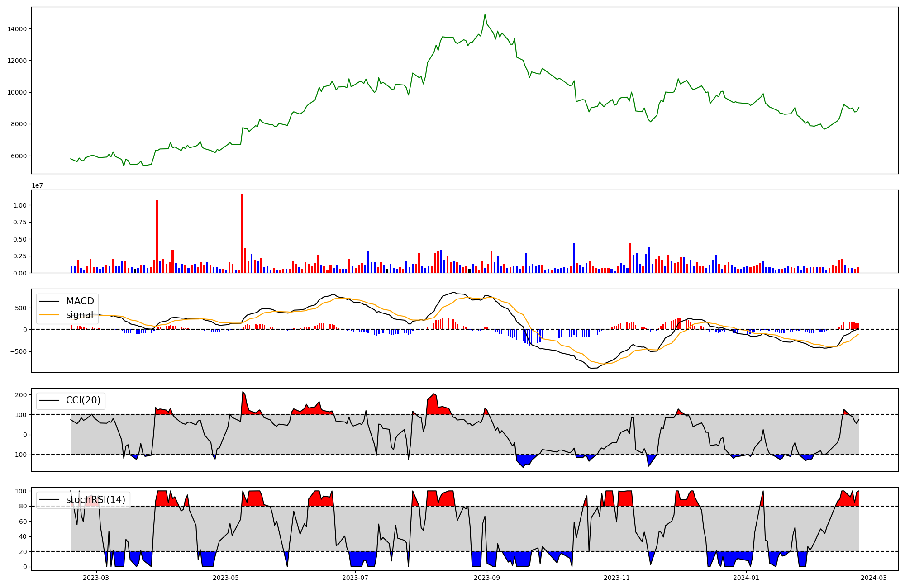Click the 2023-07 x-axis date label
The width and height of the screenshot is (905, 588).
coord(355,578)
